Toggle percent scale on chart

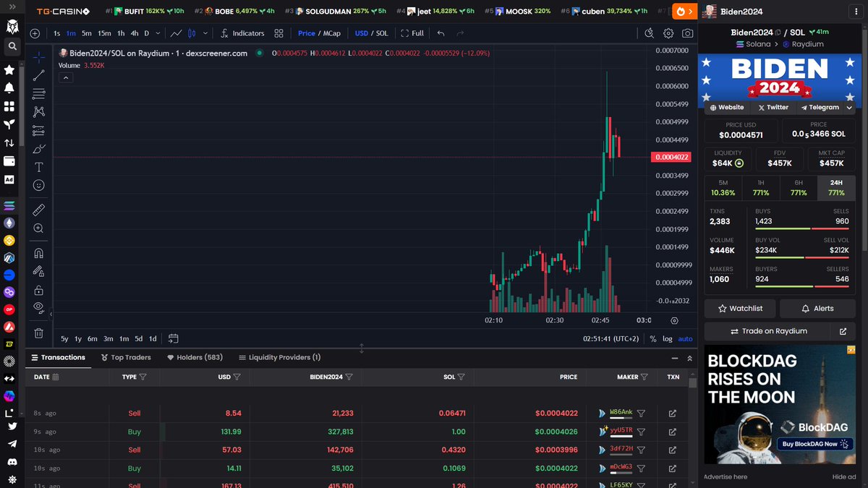653,338
